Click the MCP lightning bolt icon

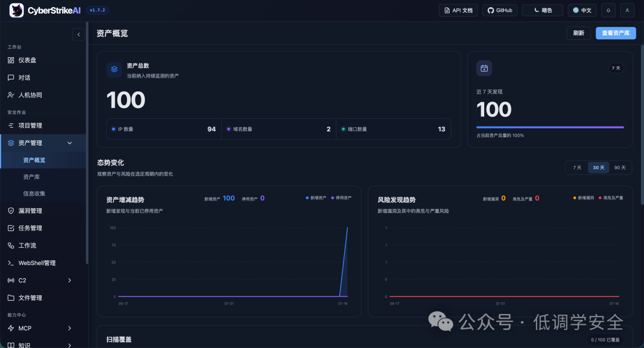tap(11, 328)
